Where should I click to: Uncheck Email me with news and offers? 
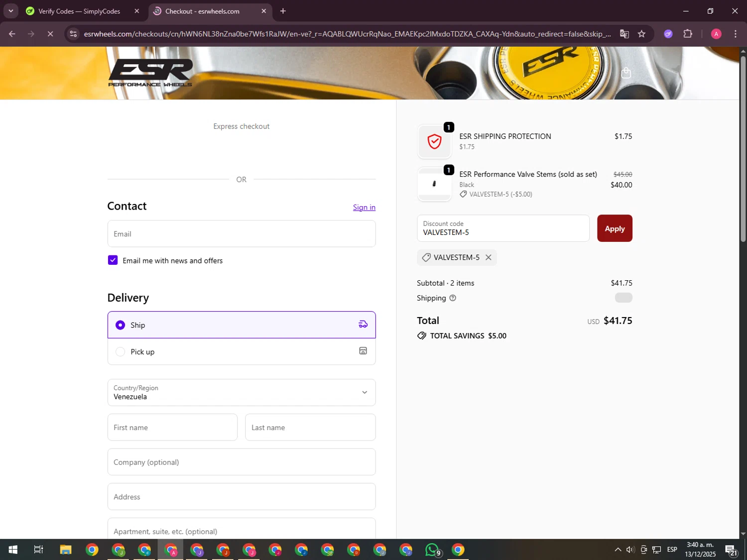coord(113,260)
